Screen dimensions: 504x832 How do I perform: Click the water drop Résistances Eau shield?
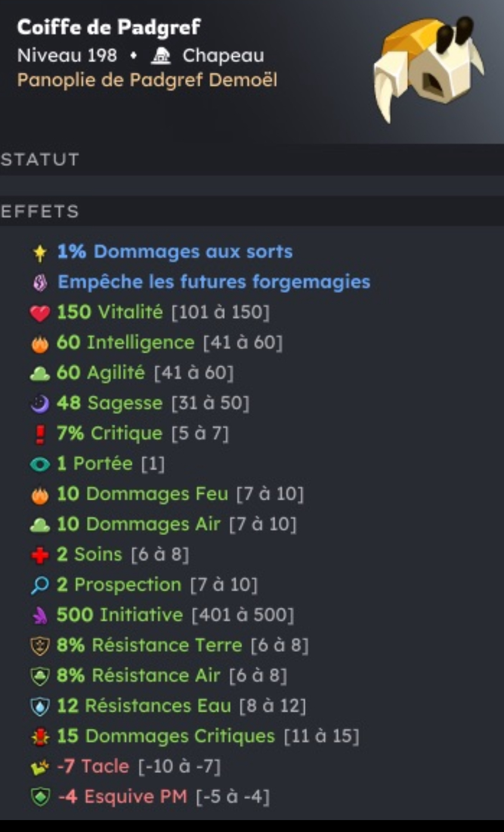point(40,707)
